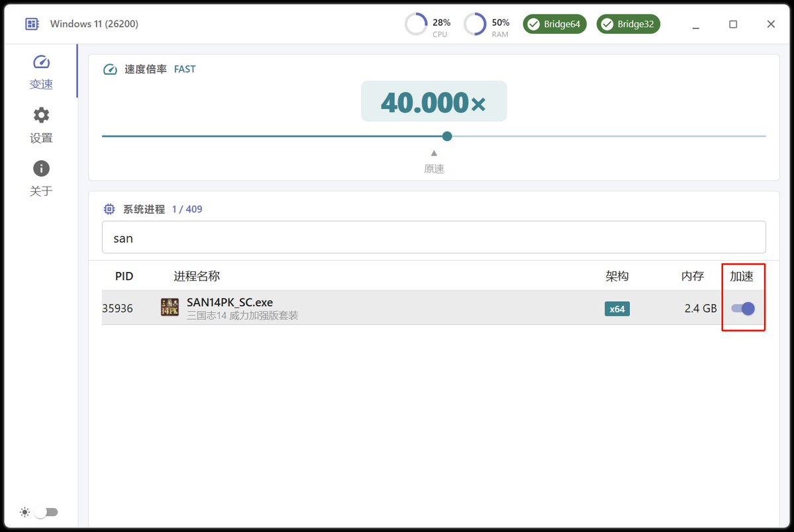
Task: Click the 内存 column header
Action: tap(692, 276)
